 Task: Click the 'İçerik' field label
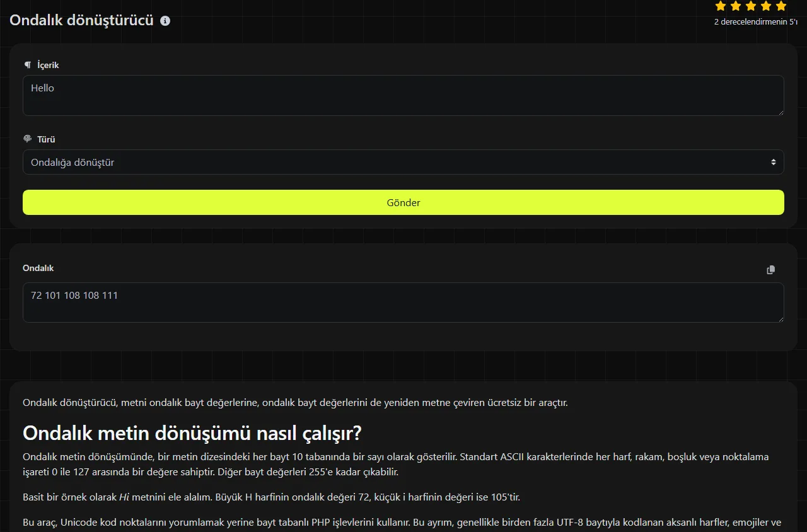(48, 65)
